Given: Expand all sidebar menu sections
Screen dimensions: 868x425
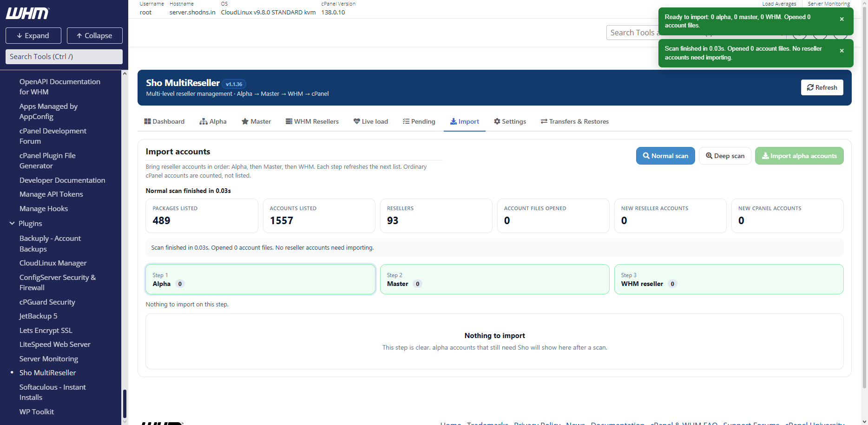Looking at the screenshot, I should tap(33, 35).
